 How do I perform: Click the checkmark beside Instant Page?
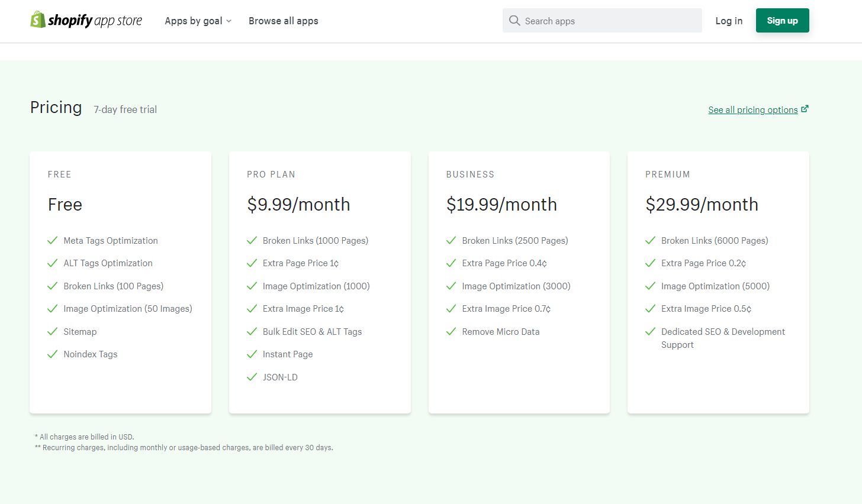click(252, 354)
